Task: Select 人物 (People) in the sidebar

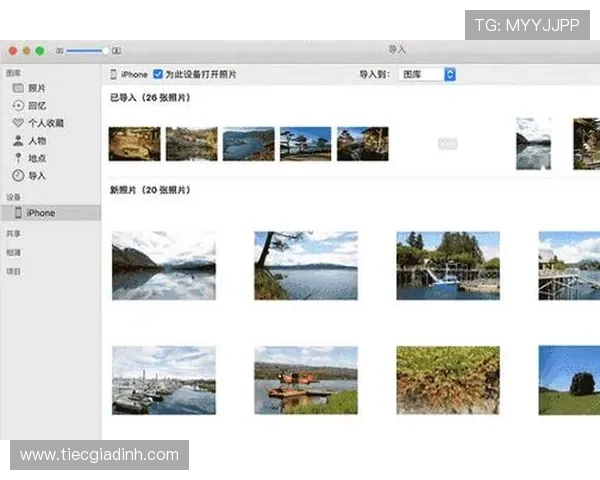Action: (x=35, y=141)
